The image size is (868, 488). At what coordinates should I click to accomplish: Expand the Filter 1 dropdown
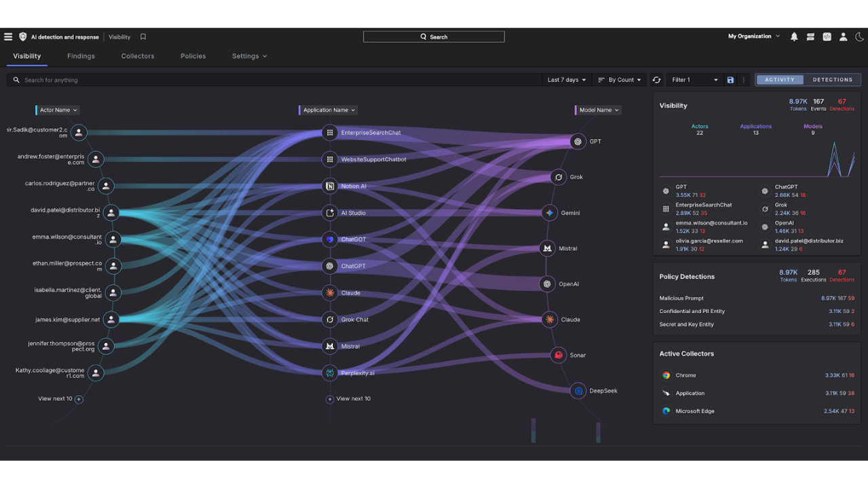point(694,80)
